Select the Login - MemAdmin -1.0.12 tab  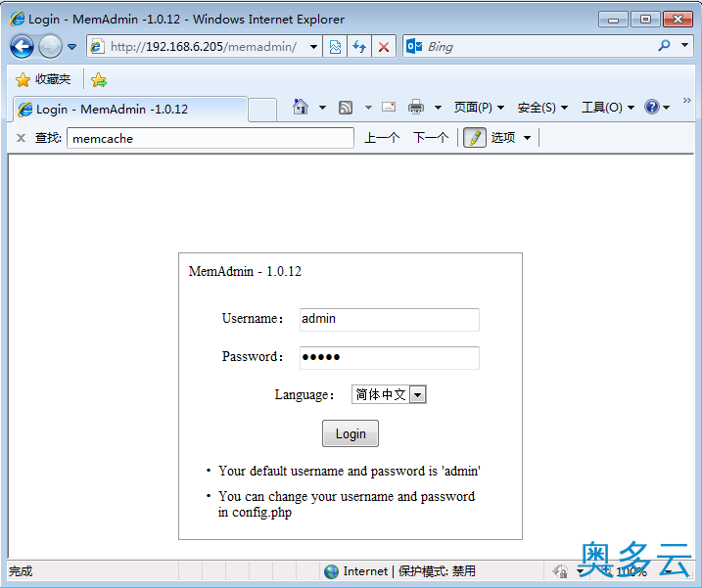tap(130, 110)
